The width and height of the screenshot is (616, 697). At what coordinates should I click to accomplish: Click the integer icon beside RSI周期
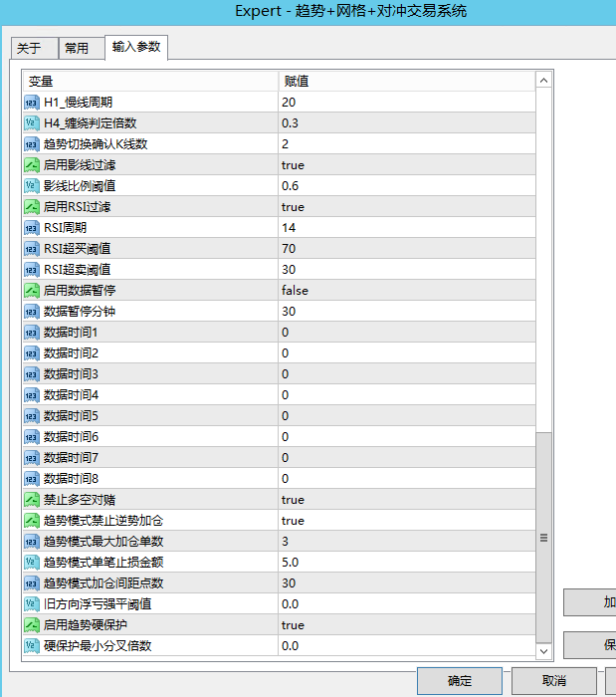pos(32,228)
